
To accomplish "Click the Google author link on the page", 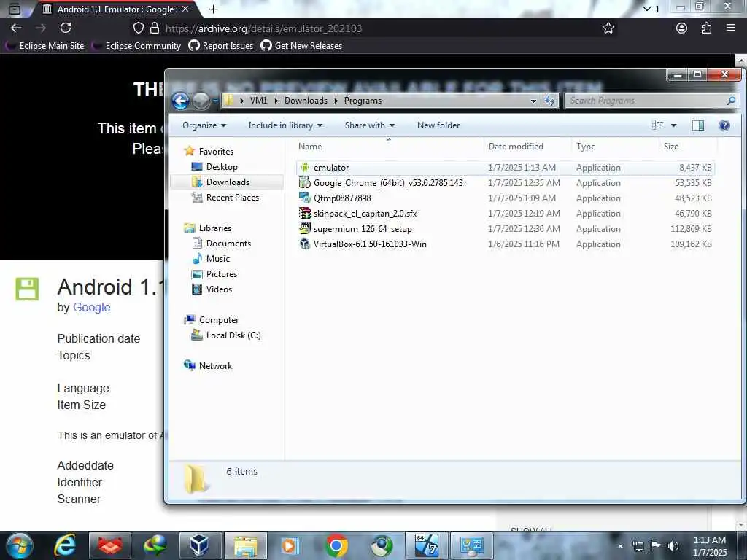I will pos(91,307).
